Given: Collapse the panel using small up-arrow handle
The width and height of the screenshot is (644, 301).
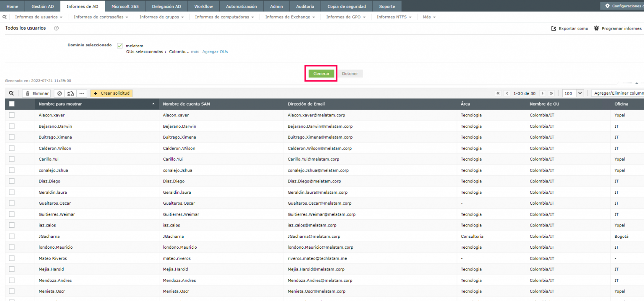Looking at the screenshot, I should 636,83.
